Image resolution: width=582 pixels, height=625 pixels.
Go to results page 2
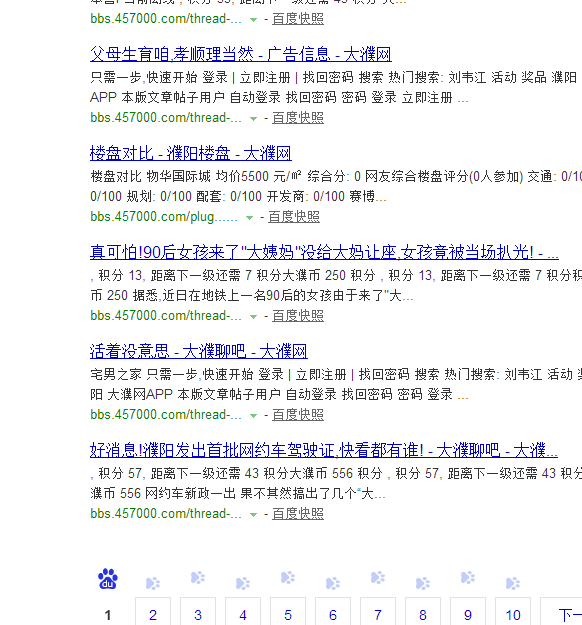[x=153, y=612]
